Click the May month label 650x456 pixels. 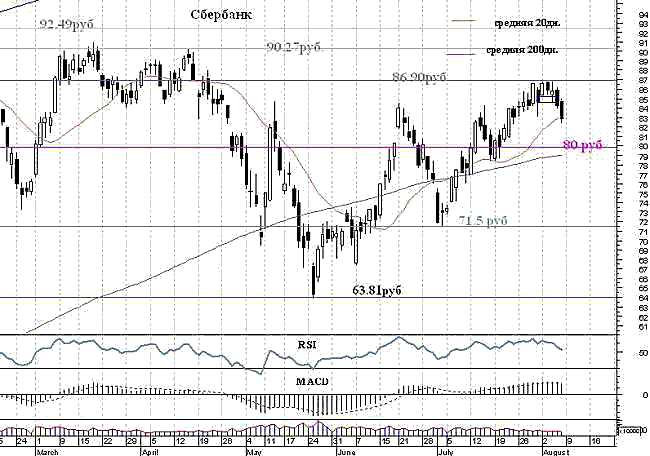tap(254, 452)
